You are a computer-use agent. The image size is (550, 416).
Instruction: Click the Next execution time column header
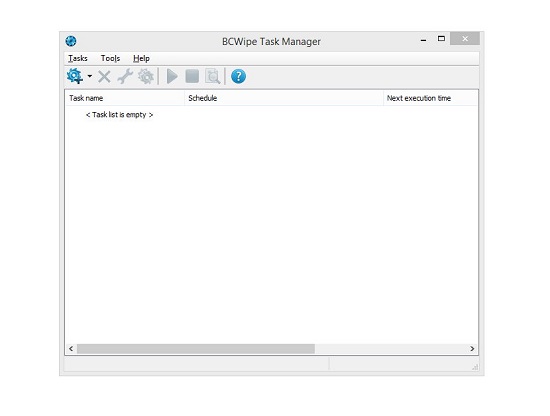(x=430, y=98)
